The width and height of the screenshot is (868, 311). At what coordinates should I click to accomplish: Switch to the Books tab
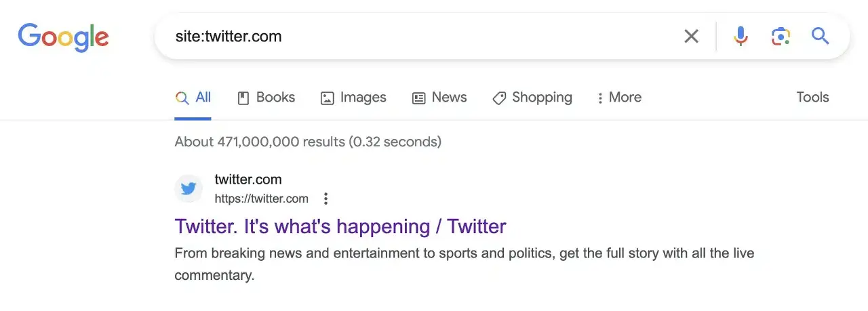point(266,98)
